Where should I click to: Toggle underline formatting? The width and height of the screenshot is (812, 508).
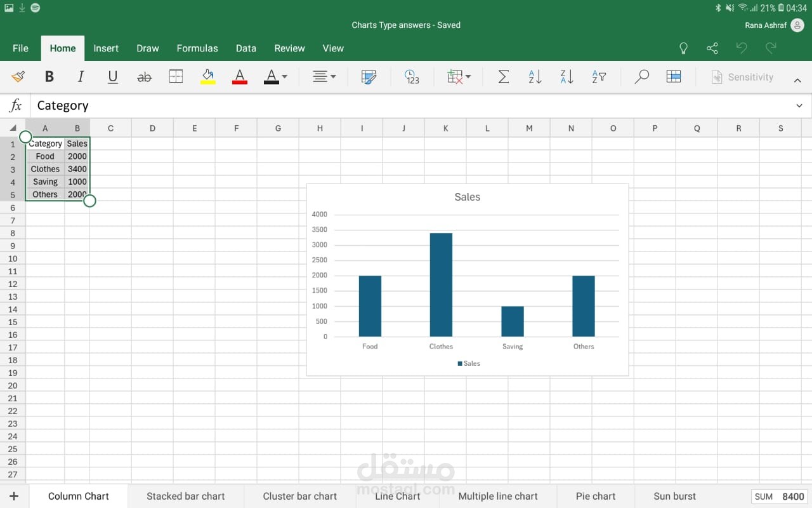click(113, 77)
